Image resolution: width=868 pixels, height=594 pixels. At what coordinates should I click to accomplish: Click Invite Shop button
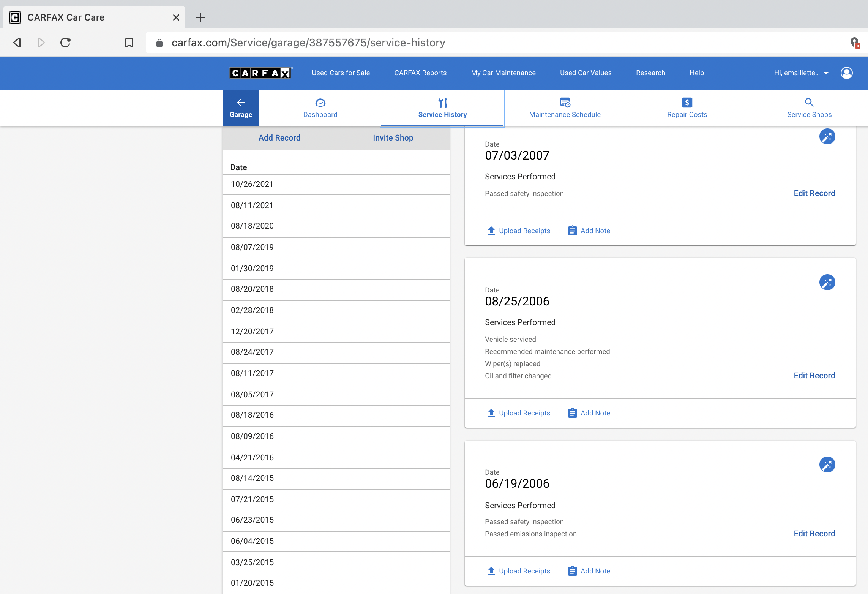pyautogui.click(x=393, y=138)
